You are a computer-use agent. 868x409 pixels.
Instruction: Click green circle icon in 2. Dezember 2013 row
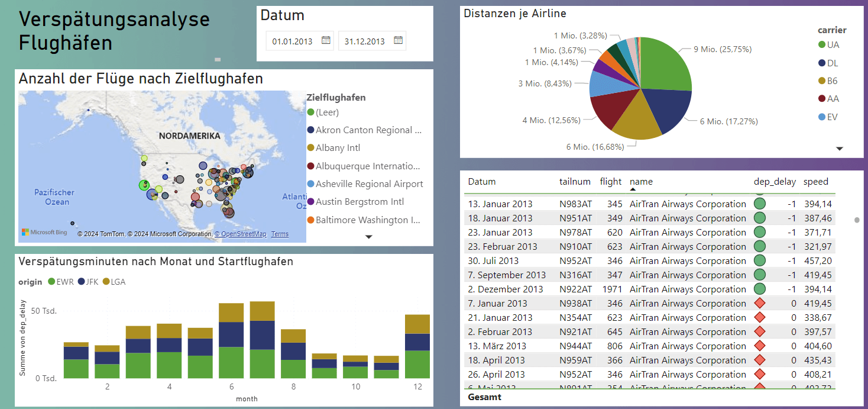[760, 289]
